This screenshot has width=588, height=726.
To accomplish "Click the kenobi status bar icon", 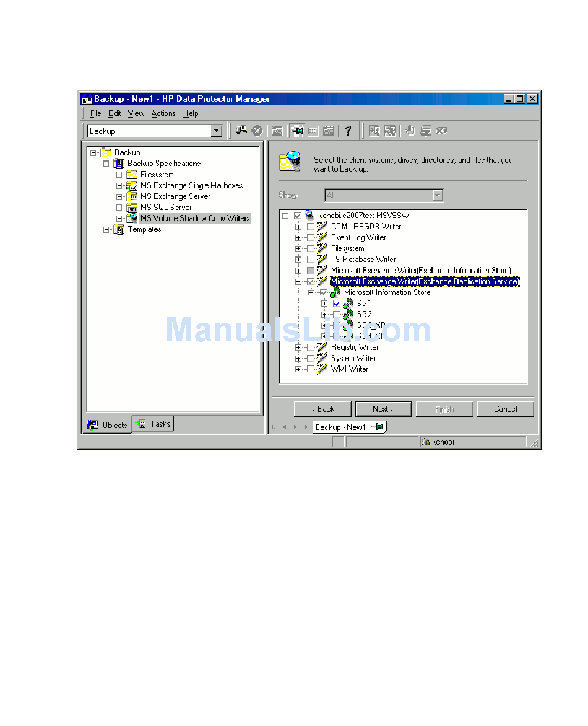I will click(x=425, y=442).
